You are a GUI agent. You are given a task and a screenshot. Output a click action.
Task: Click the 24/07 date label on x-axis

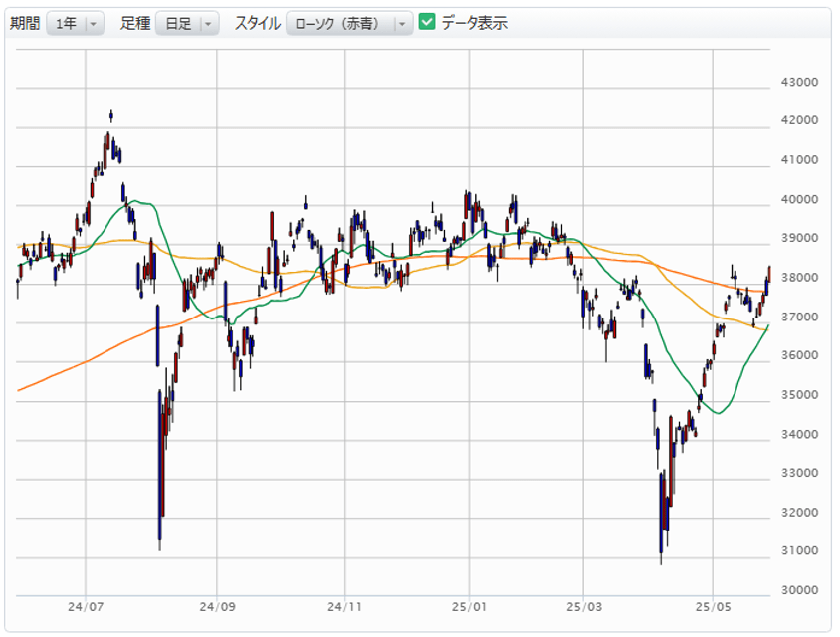pos(86,605)
